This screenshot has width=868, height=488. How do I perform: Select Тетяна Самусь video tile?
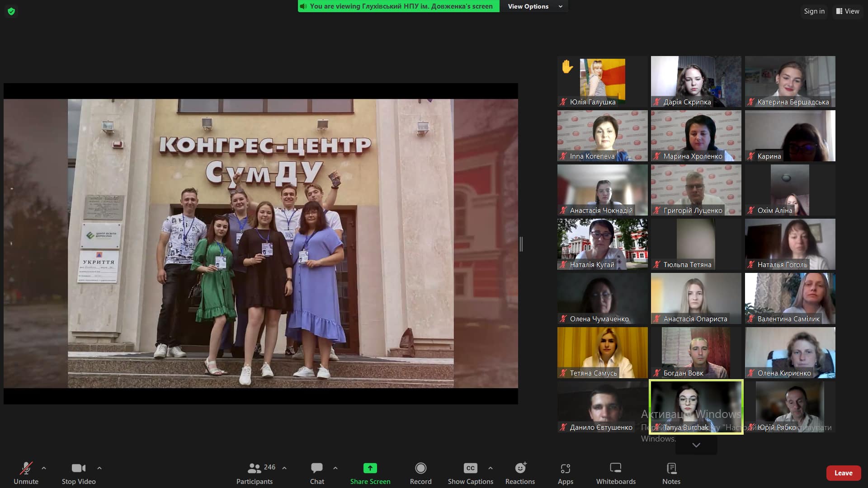(x=602, y=352)
